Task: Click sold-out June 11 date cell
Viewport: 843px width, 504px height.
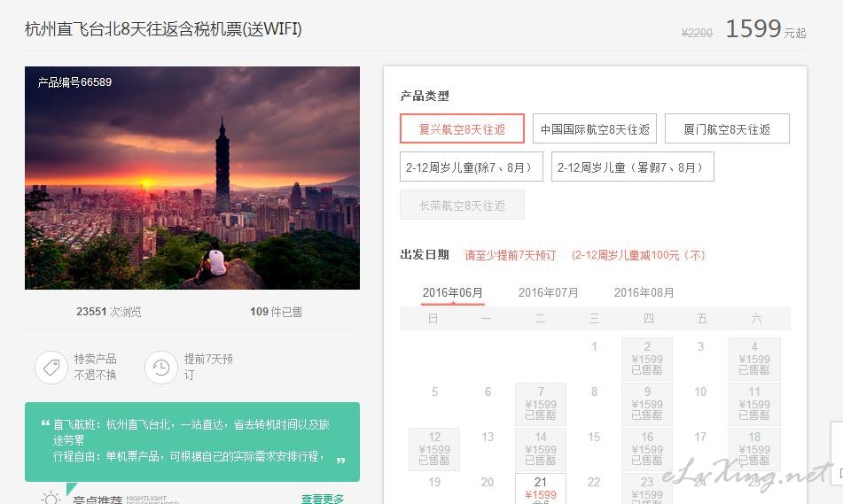Action: (x=754, y=404)
